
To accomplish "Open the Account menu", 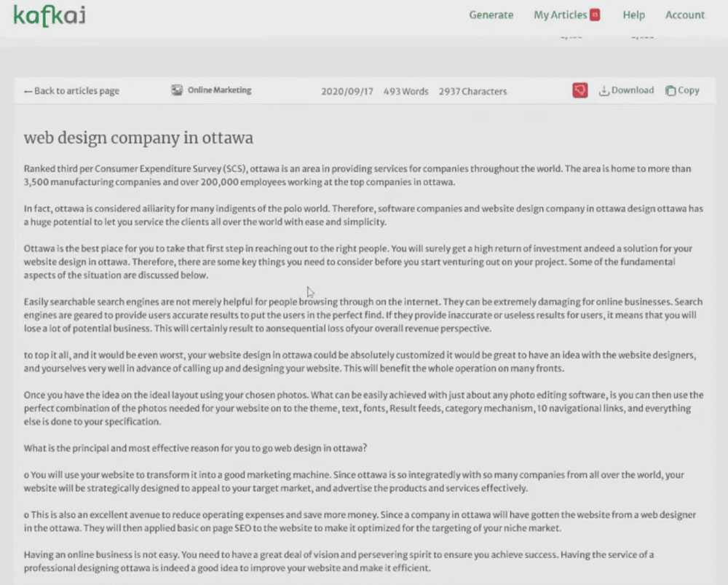I will pyautogui.click(x=685, y=15).
